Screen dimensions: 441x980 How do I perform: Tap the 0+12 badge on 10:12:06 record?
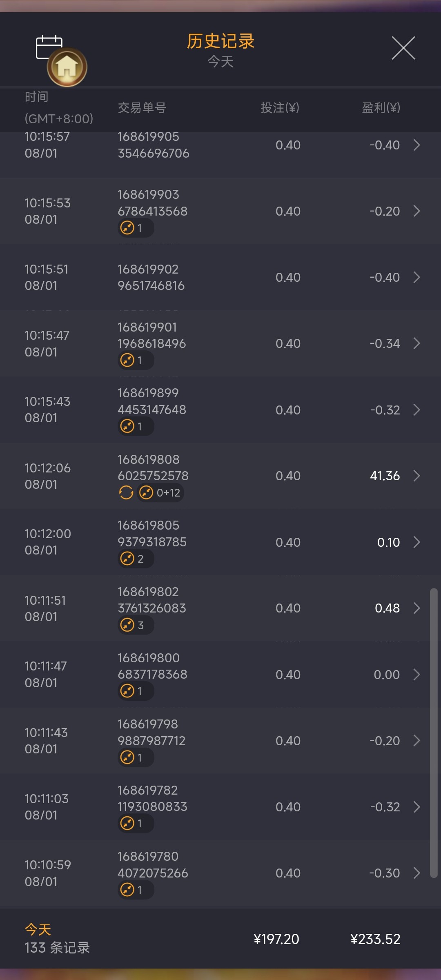click(160, 493)
